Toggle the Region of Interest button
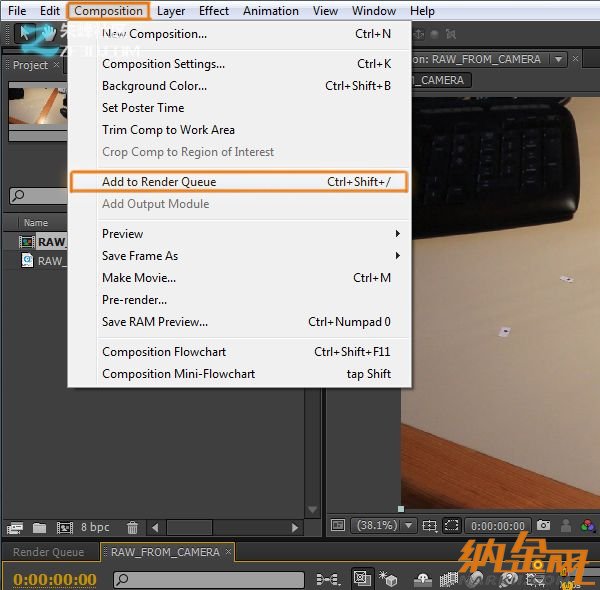Image resolution: width=600 pixels, height=590 pixels. tap(452, 525)
